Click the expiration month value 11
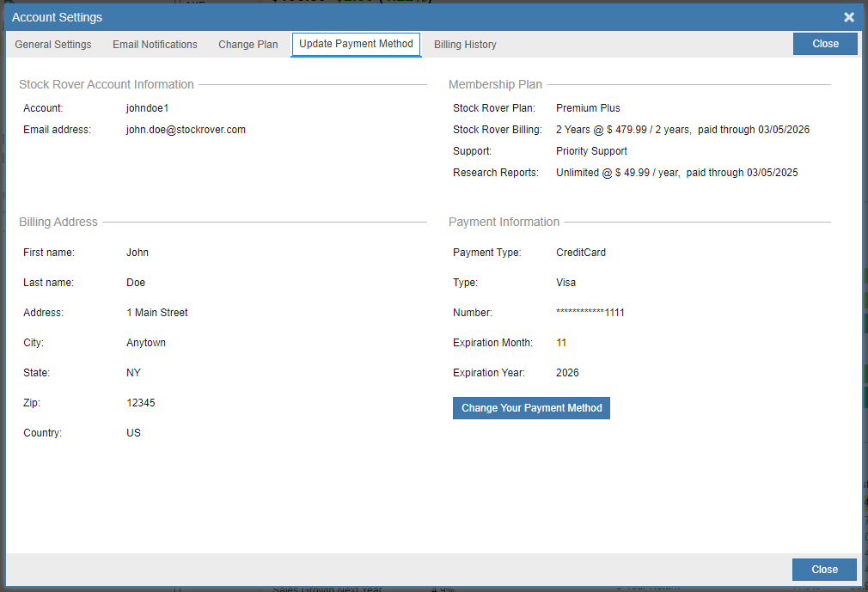The width and height of the screenshot is (868, 592). coord(561,343)
